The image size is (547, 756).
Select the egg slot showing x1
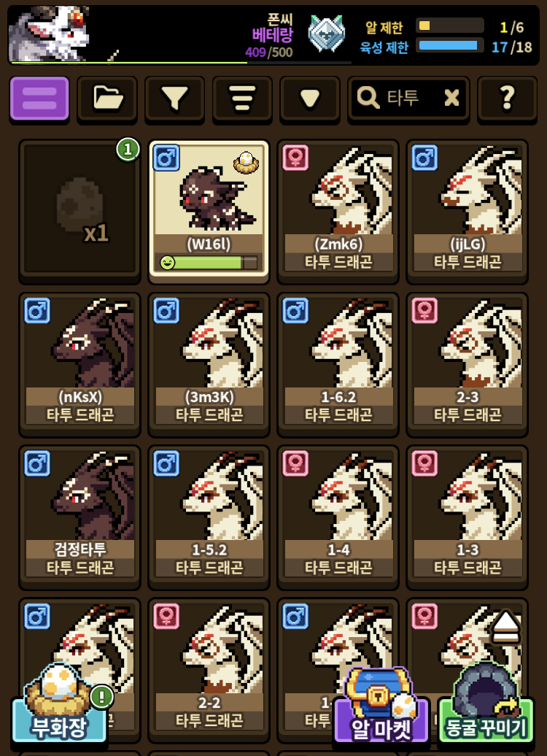point(79,211)
